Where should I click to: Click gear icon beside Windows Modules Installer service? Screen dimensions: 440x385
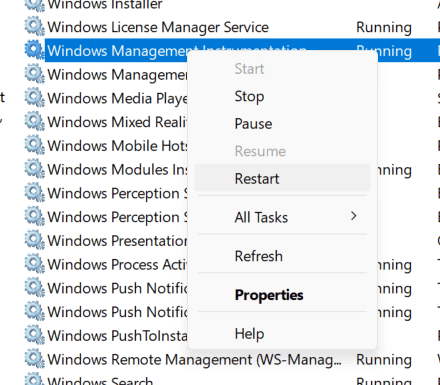coord(34,169)
